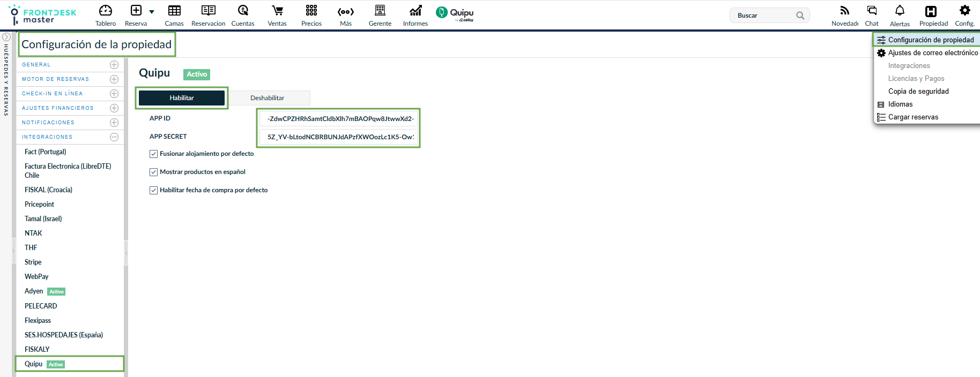Click the APP ID input field
The image size is (980, 377).
(x=339, y=119)
